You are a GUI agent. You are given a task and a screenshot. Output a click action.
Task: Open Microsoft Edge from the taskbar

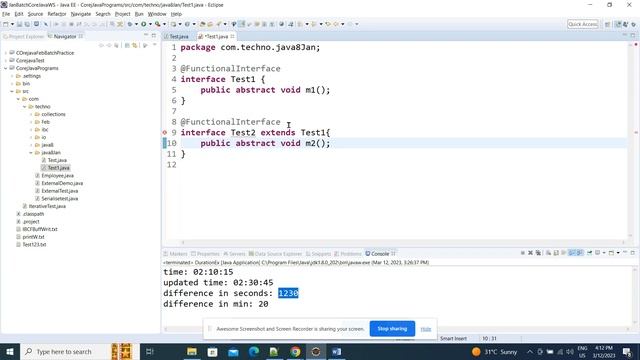point(254,351)
